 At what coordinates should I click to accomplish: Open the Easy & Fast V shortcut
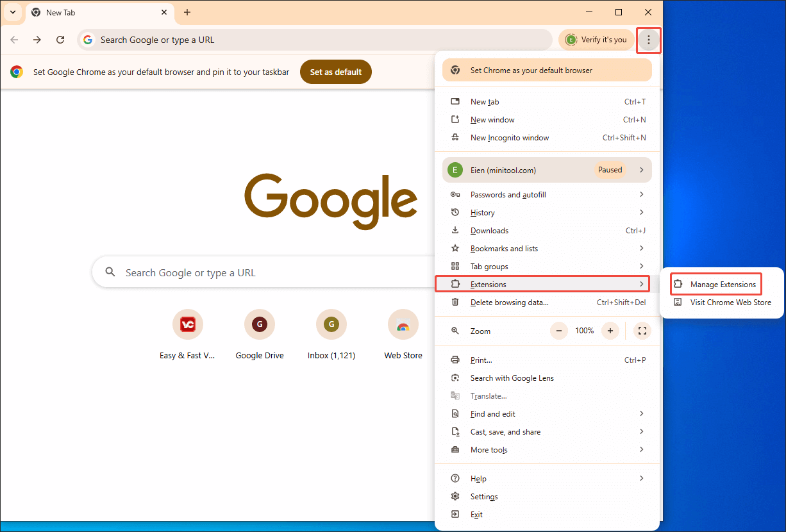188,324
